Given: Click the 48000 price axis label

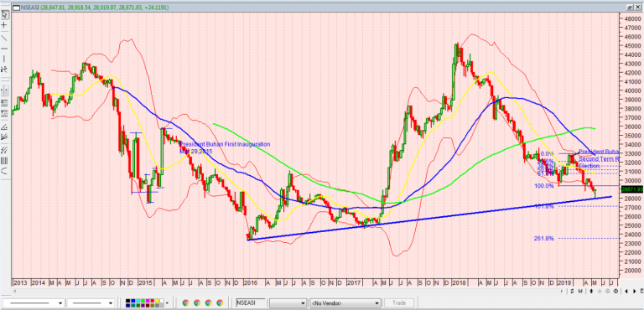Looking at the screenshot, I should click(633, 19).
